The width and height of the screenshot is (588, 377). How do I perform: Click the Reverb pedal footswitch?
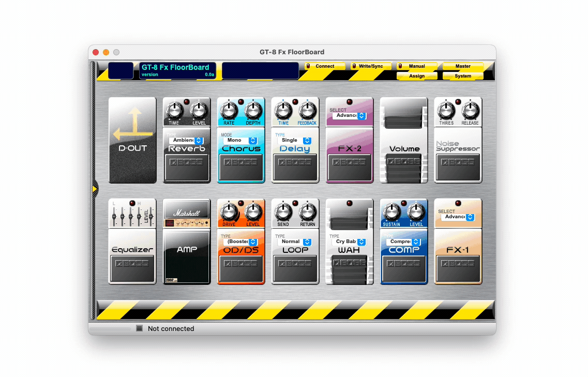tap(187, 168)
